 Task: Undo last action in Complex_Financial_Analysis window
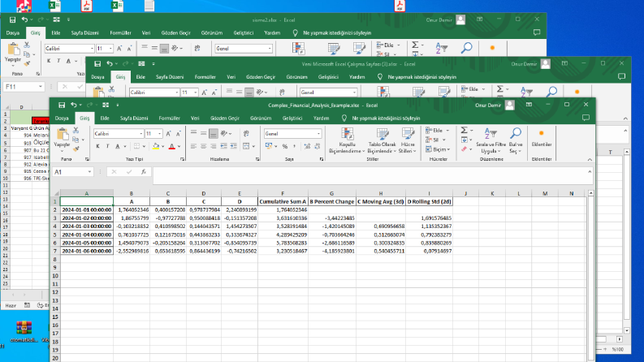74,105
